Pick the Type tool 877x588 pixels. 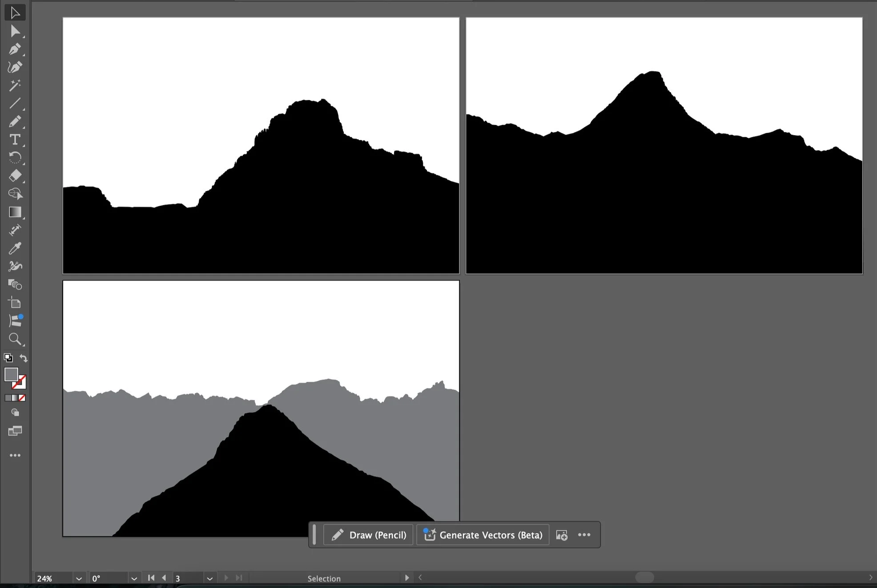click(x=15, y=140)
